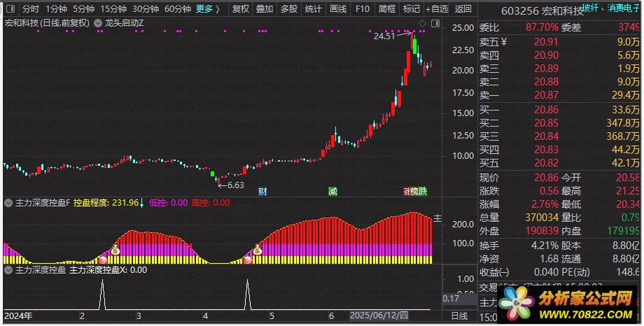Click the 叠加 overlay button
The height and width of the screenshot is (326, 644).
click(x=265, y=8)
